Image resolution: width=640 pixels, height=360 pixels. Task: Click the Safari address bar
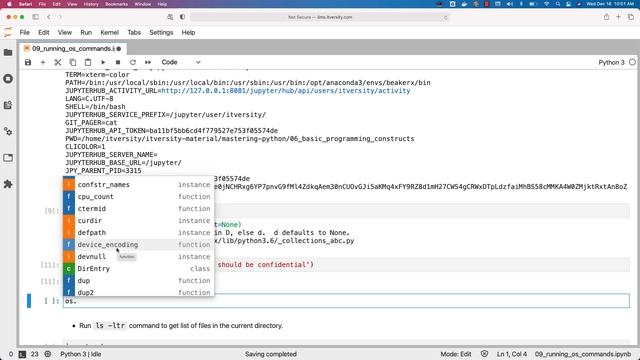[x=320, y=17]
